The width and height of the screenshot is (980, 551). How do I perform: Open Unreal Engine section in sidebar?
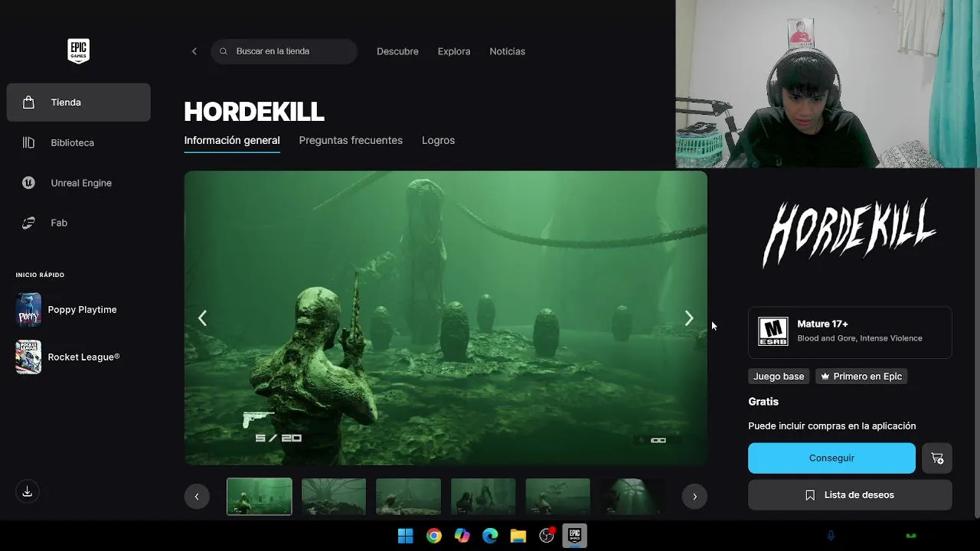tap(78, 183)
